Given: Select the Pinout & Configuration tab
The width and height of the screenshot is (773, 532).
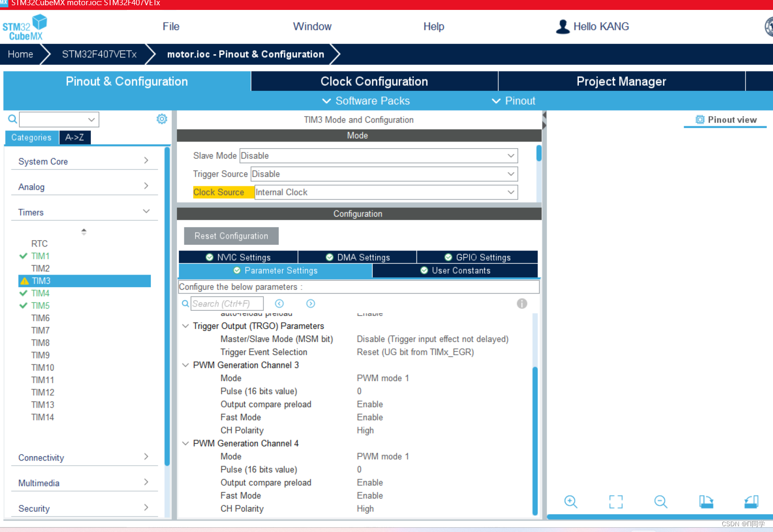Looking at the screenshot, I should [x=127, y=81].
